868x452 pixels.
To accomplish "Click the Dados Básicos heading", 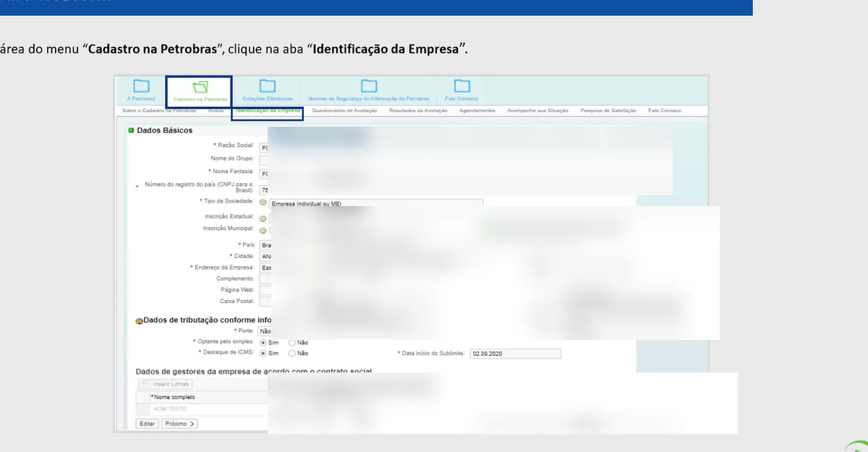I will 165,131.
